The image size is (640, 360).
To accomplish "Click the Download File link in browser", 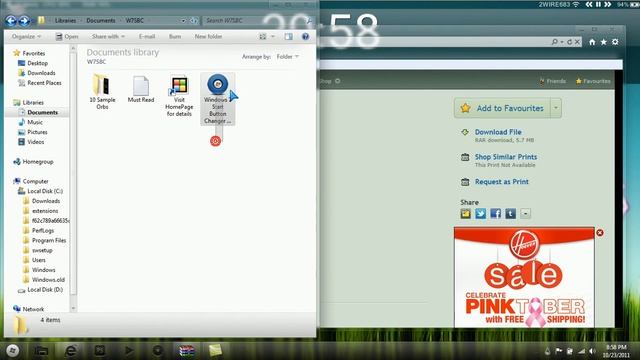I will point(498,132).
